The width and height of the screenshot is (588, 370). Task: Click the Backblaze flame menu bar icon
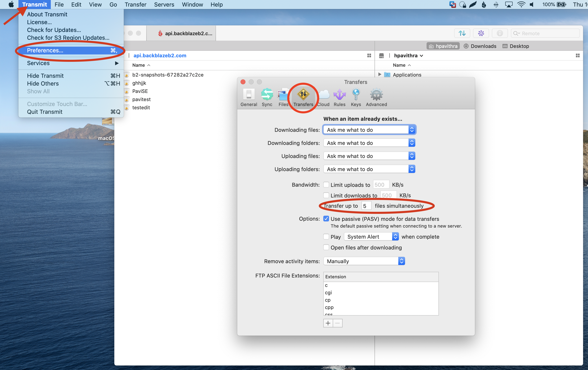pyautogui.click(x=484, y=4)
